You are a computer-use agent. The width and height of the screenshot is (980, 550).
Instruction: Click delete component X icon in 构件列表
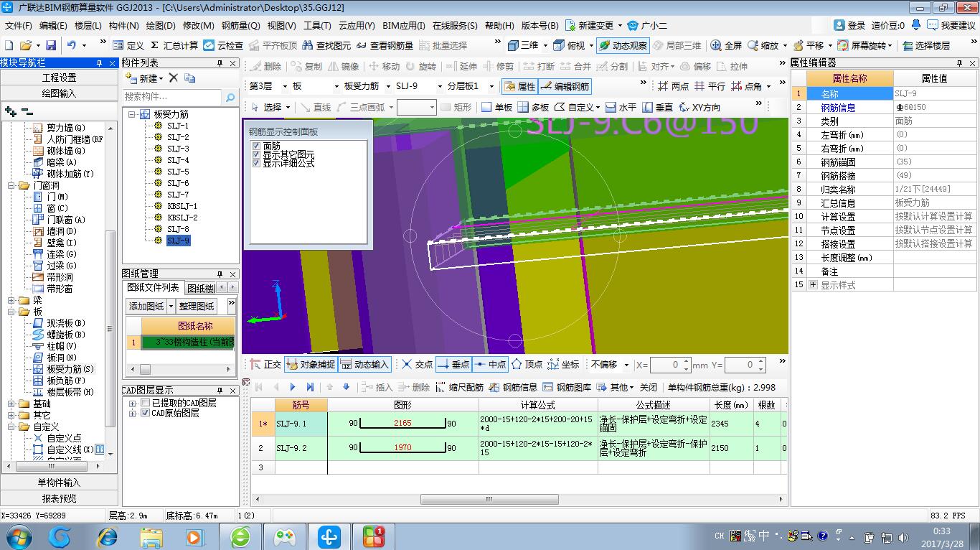click(x=173, y=78)
